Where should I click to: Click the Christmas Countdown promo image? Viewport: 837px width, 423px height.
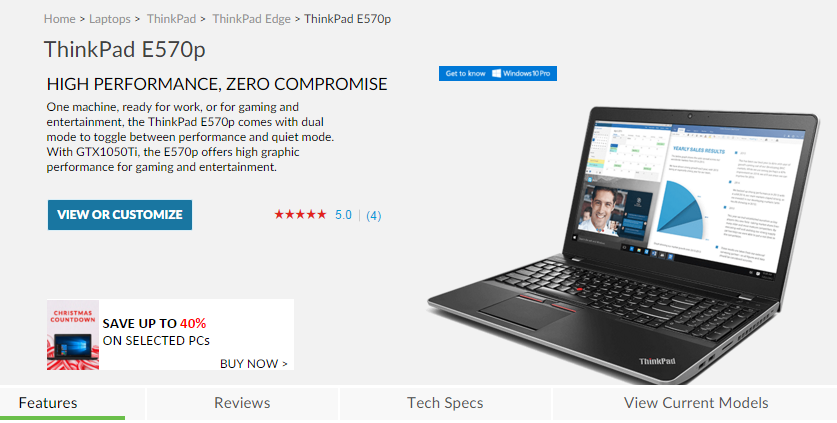[x=73, y=335]
